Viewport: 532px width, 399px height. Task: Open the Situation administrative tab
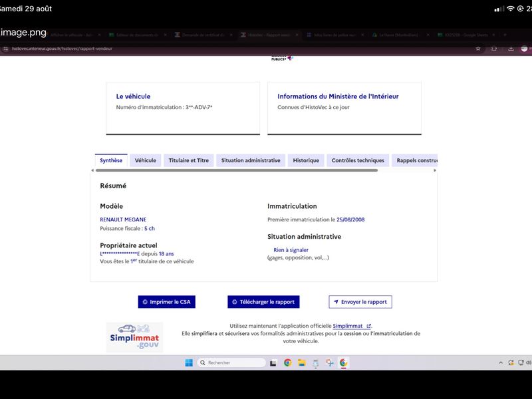(251, 160)
